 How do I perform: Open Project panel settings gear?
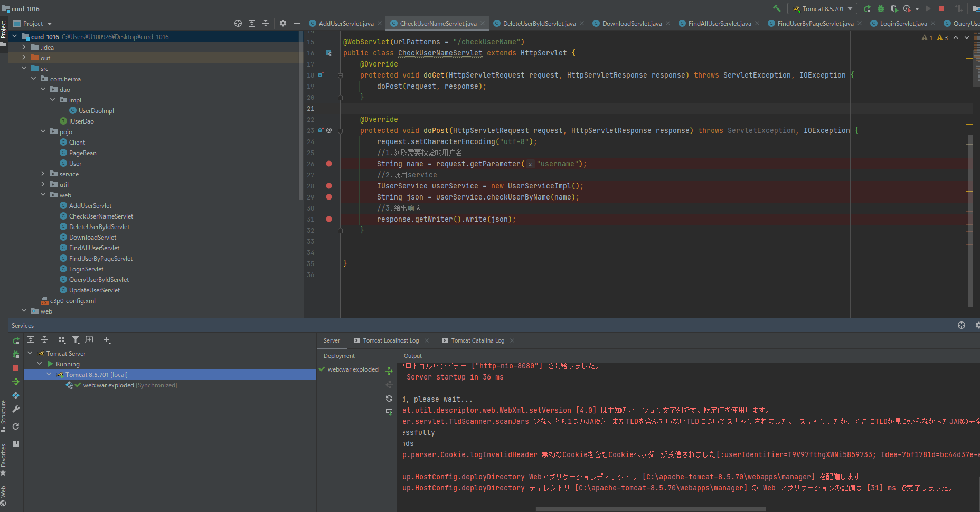click(x=283, y=23)
